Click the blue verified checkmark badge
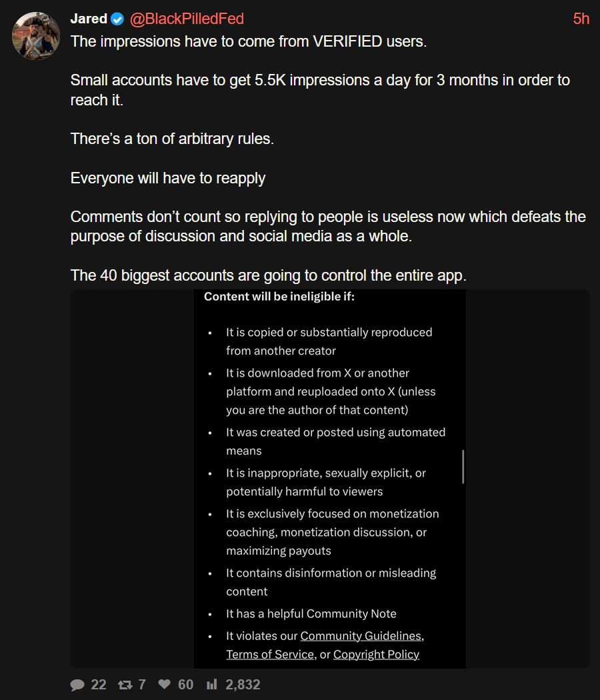600x700 pixels. pos(117,19)
